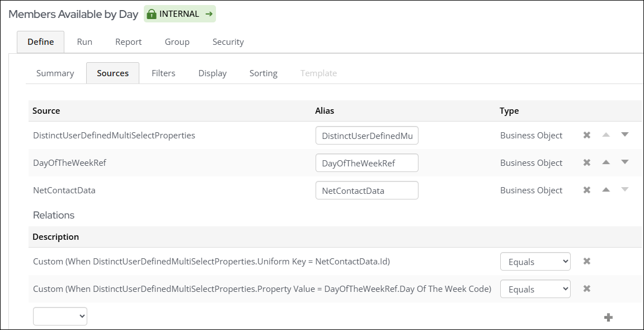Move DistinctUserDefinedMultiSelectProperties source down
644x330 pixels.
[624, 134]
